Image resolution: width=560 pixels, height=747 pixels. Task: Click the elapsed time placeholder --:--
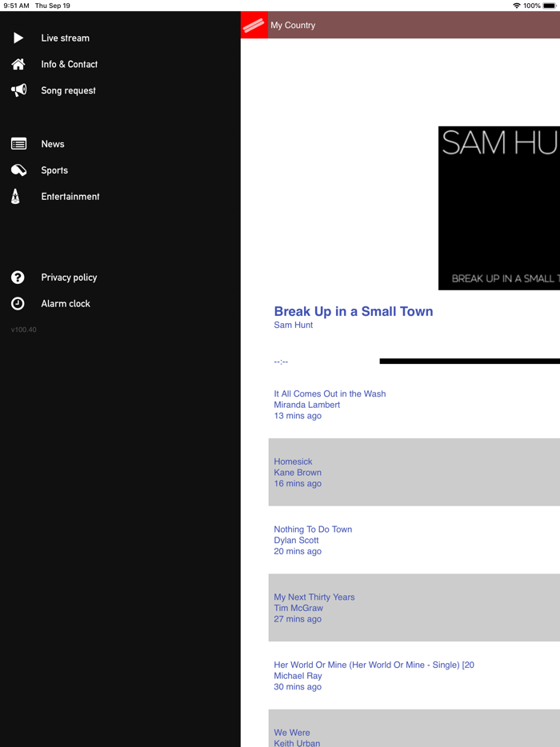(281, 362)
